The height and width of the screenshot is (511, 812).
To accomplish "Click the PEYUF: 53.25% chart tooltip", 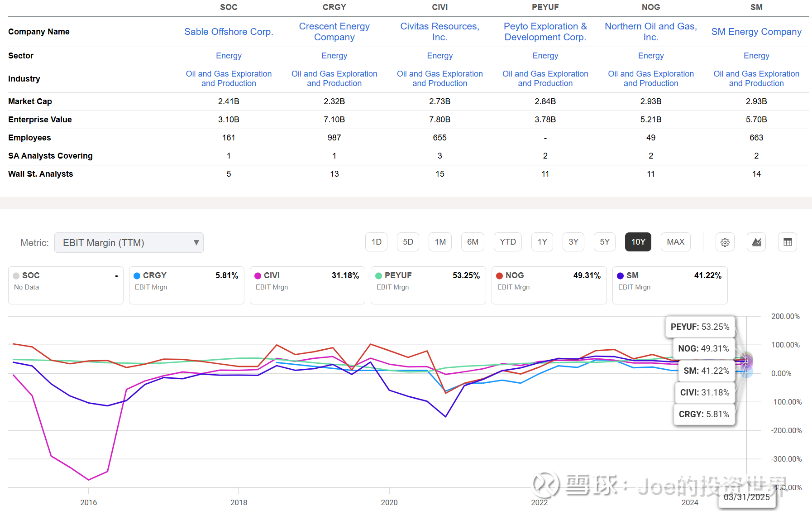I will point(700,327).
